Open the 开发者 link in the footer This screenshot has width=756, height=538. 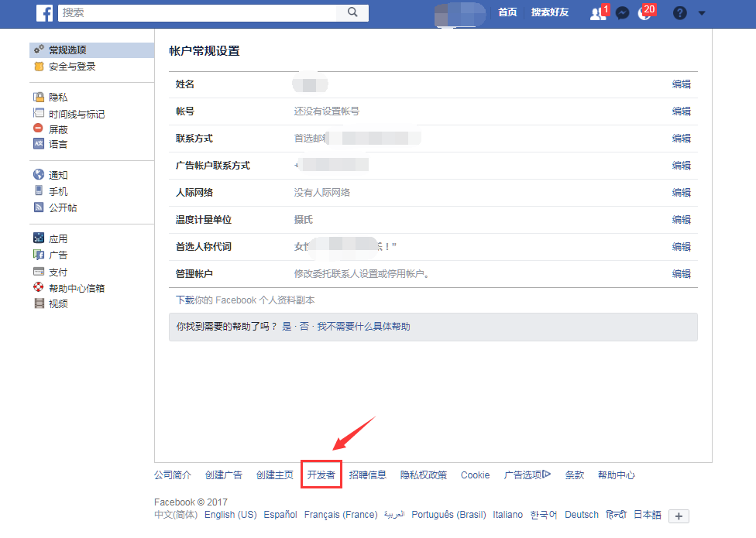(322, 475)
